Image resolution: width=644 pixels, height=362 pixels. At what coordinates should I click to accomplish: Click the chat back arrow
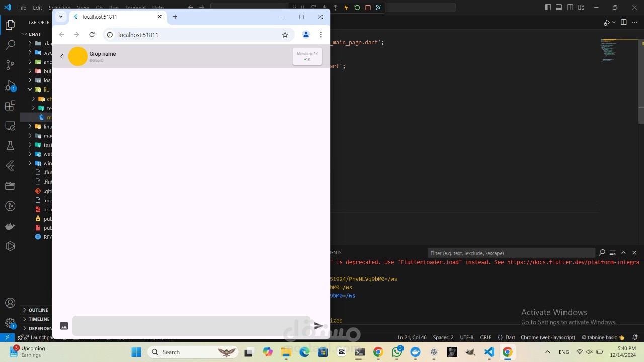62,56
